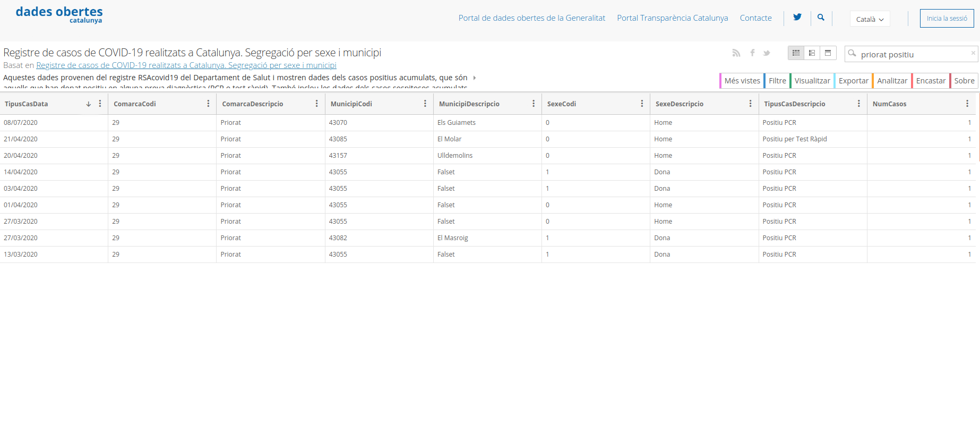Share dataset via the grey Twitter icon
The image size is (980, 432).
point(767,53)
